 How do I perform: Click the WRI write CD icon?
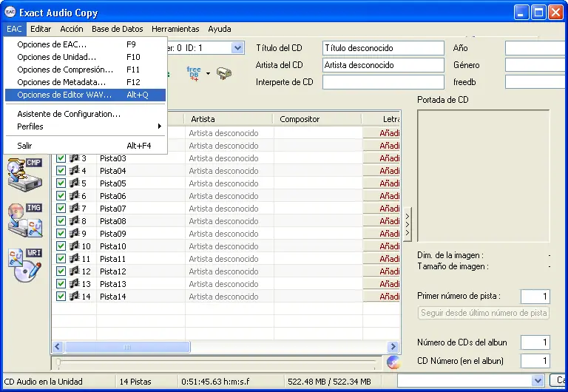[24, 265]
